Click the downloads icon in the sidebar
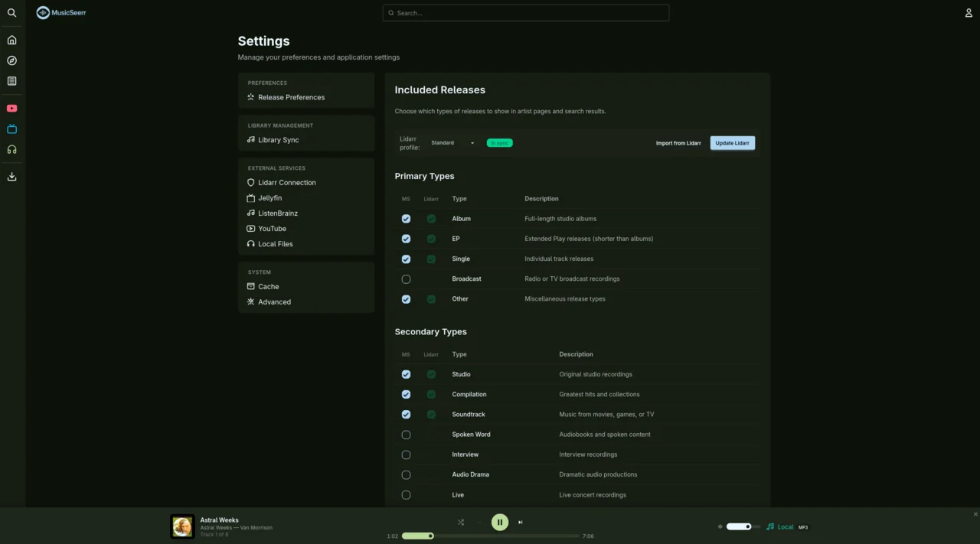The height and width of the screenshot is (544, 980). tap(11, 177)
